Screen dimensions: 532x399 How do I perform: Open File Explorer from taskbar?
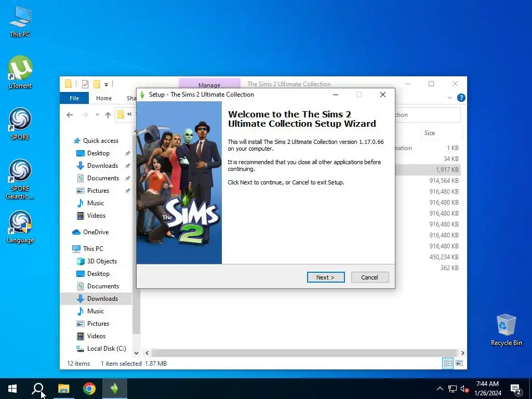click(x=63, y=389)
